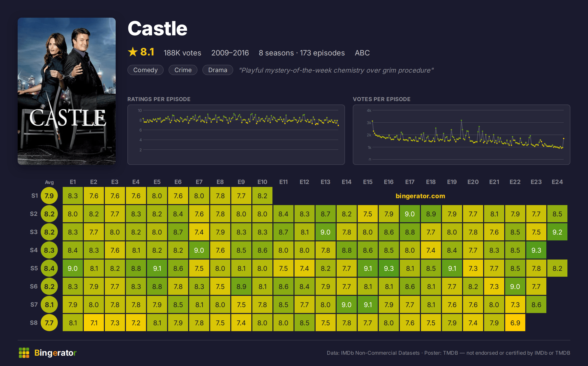Select the Comedy genre tag
Image resolution: width=588 pixels, height=366 pixels.
point(146,70)
